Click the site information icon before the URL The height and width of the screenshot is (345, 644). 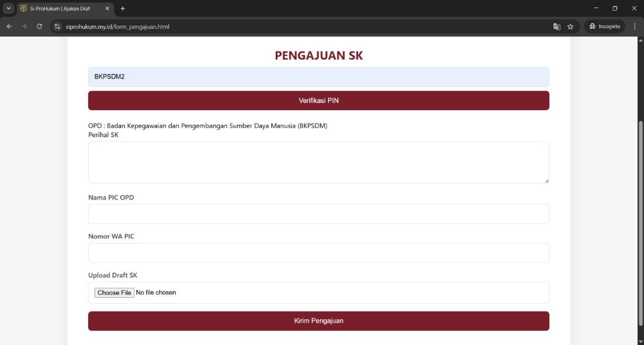(x=57, y=26)
